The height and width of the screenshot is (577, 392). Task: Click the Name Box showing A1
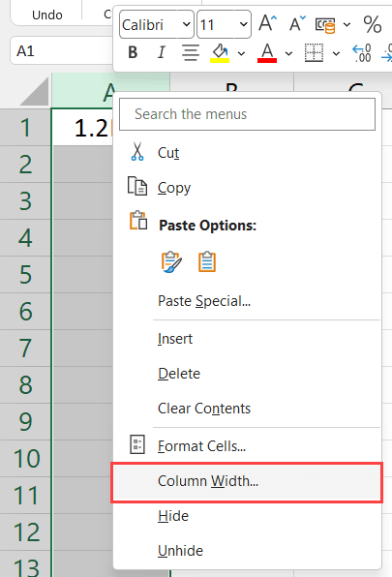click(62, 50)
